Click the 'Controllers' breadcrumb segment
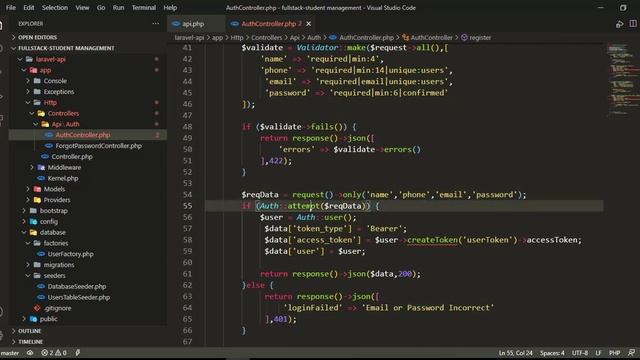Screen dimensions: 640x360 [266, 38]
